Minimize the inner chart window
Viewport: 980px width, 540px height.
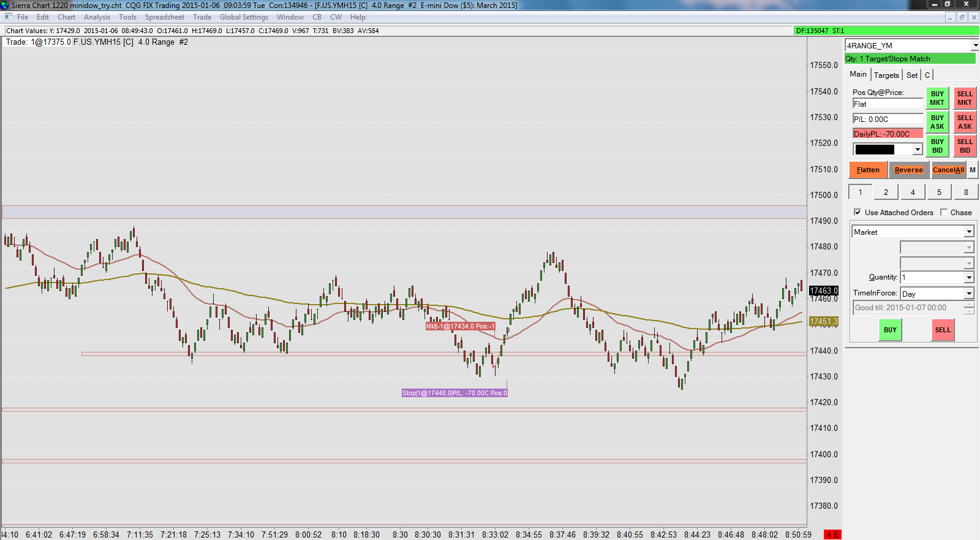point(950,17)
